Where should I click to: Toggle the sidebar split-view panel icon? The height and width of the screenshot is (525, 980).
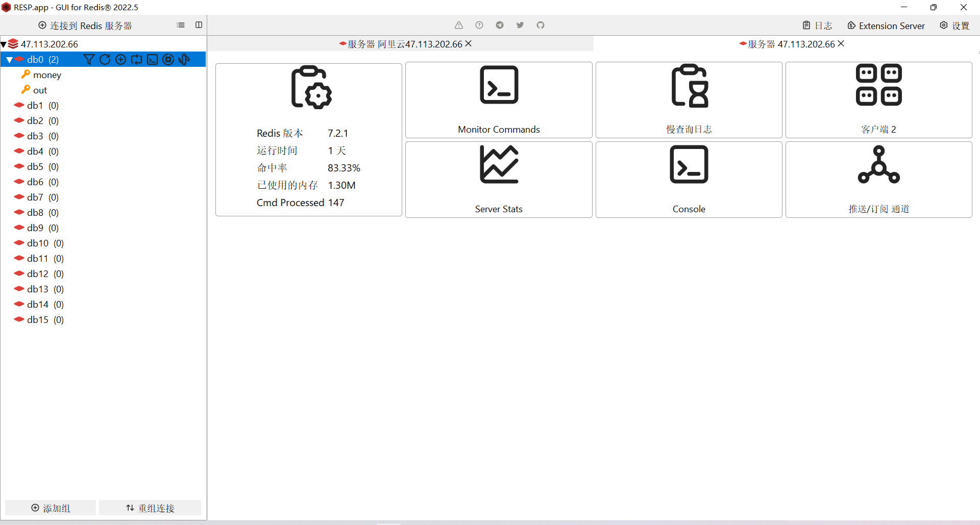click(x=199, y=25)
